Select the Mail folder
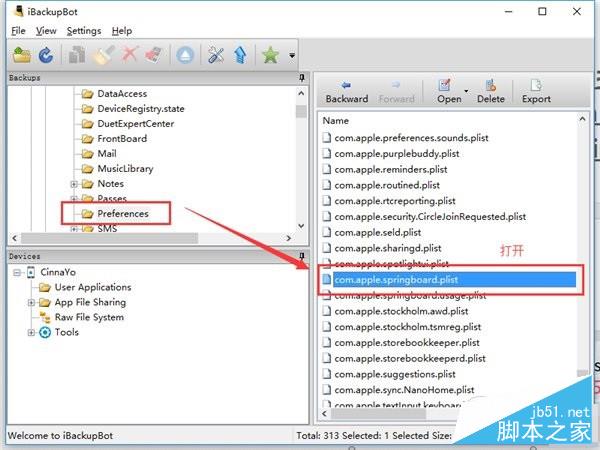The image size is (600, 450). coord(107,153)
